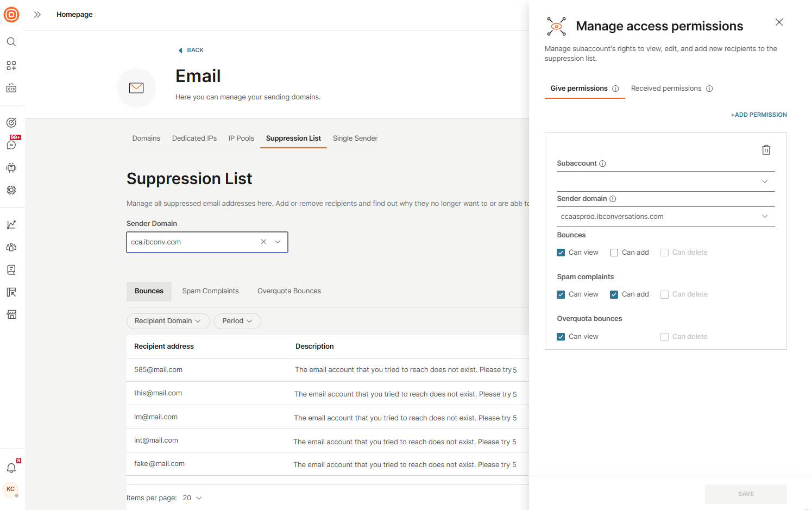This screenshot has height=510, width=812.
Task: Enable Can add for Bounces permissions
Action: pyautogui.click(x=614, y=252)
